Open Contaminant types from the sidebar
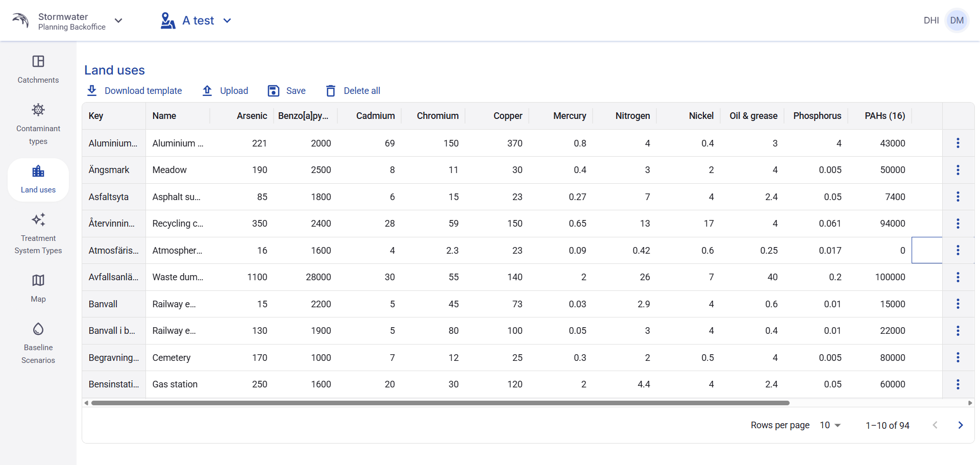Screen dimensions: 980x465 (x=38, y=125)
